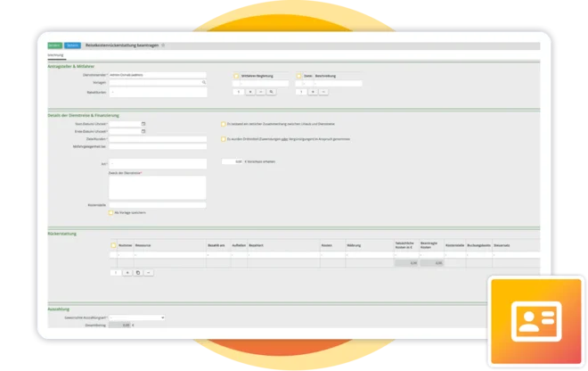Click the blue button in the header
588x371 pixels.
pyautogui.click(x=72, y=45)
